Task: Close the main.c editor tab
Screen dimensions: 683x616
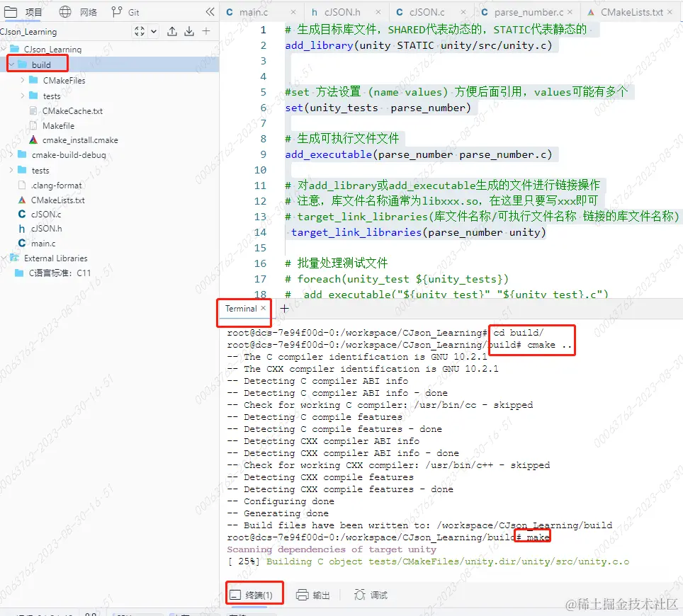Action: (x=293, y=12)
